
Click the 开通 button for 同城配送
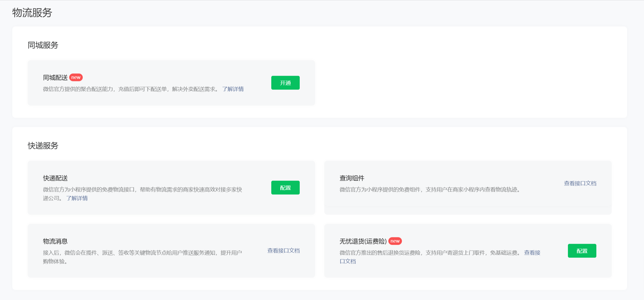[285, 83]
